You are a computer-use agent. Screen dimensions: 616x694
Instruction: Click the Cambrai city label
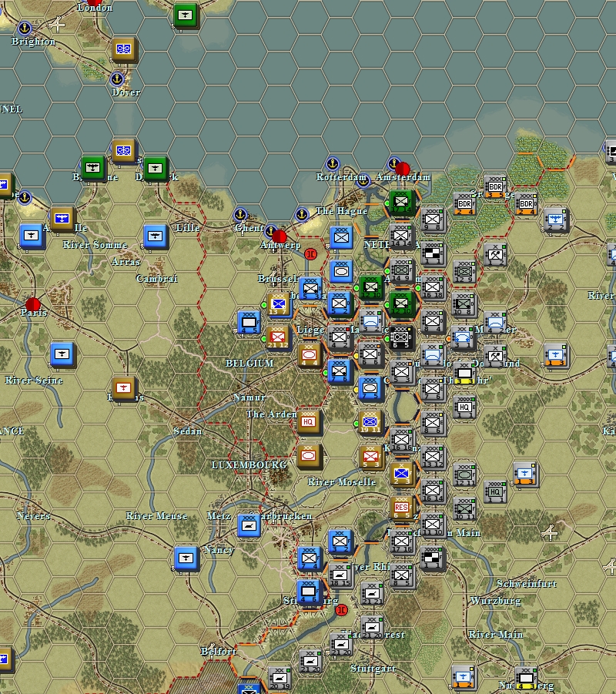pos(156,278)
